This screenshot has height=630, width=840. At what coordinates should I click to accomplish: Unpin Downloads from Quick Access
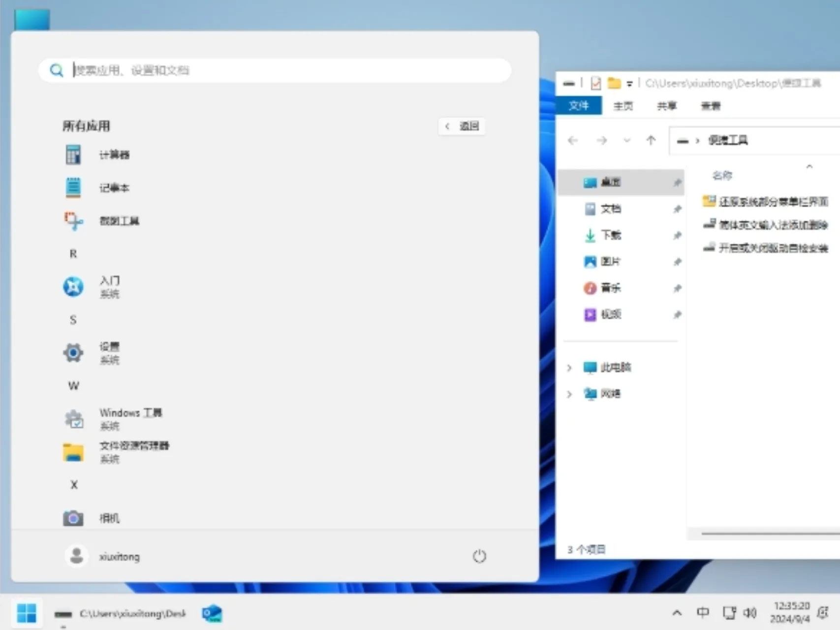678,235
